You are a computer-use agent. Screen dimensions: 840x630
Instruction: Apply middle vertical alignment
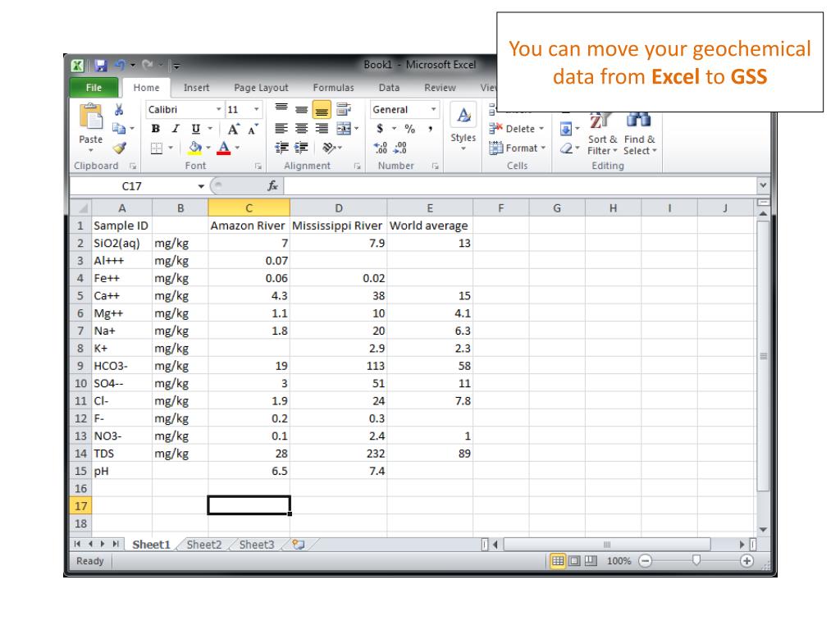(x=302, y=110)
